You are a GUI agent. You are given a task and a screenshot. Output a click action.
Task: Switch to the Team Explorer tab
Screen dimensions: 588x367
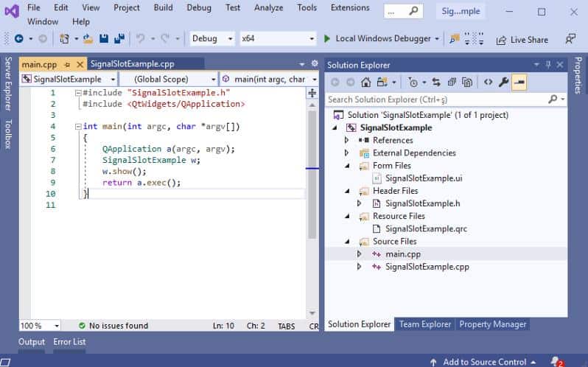[x=425, y=324]
